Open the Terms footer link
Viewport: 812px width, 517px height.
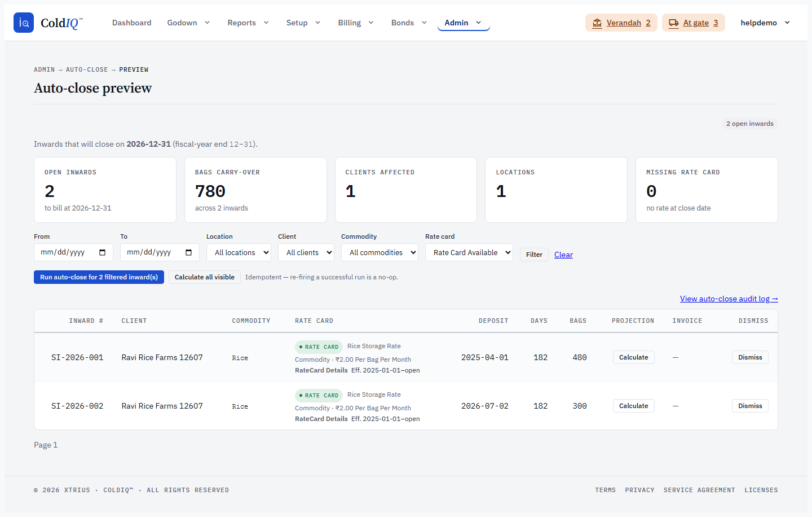coord(605,490)
